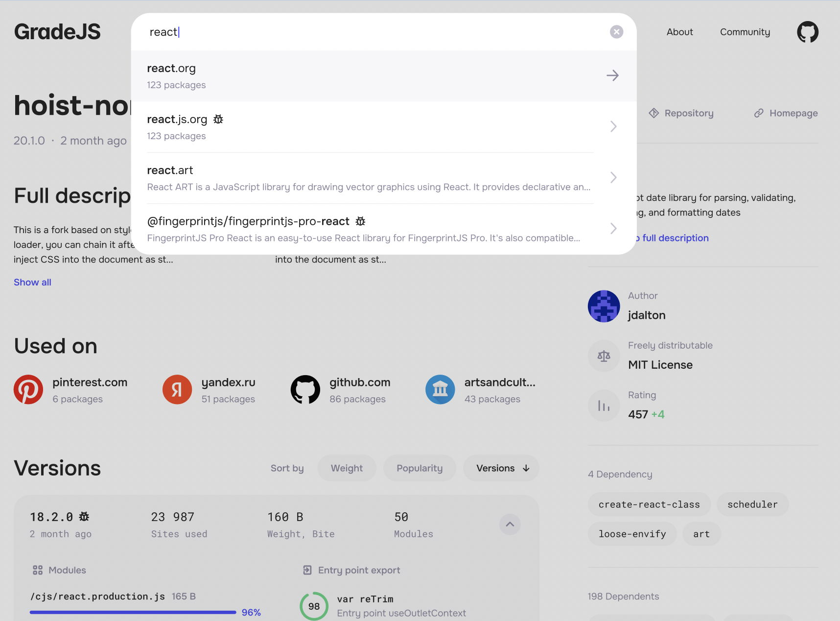Open the react.js.org result chevron
This screenshot has height=621, width=840.
pos(613,126)
